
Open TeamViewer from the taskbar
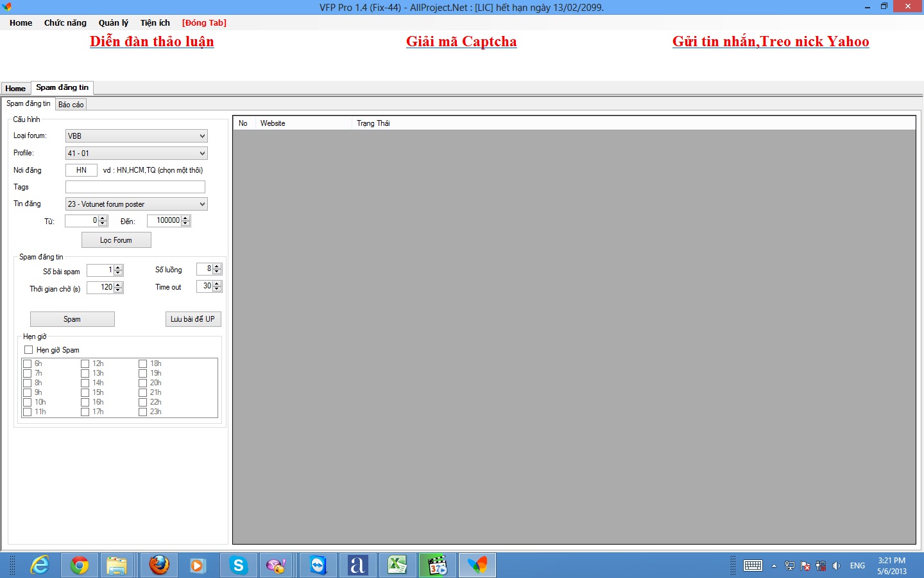[318, 565]
